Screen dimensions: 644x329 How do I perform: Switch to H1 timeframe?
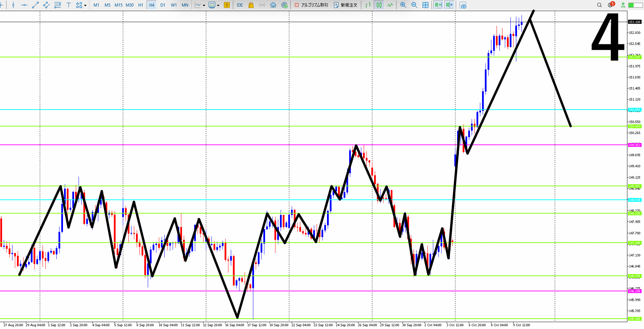tap(140, 5)
